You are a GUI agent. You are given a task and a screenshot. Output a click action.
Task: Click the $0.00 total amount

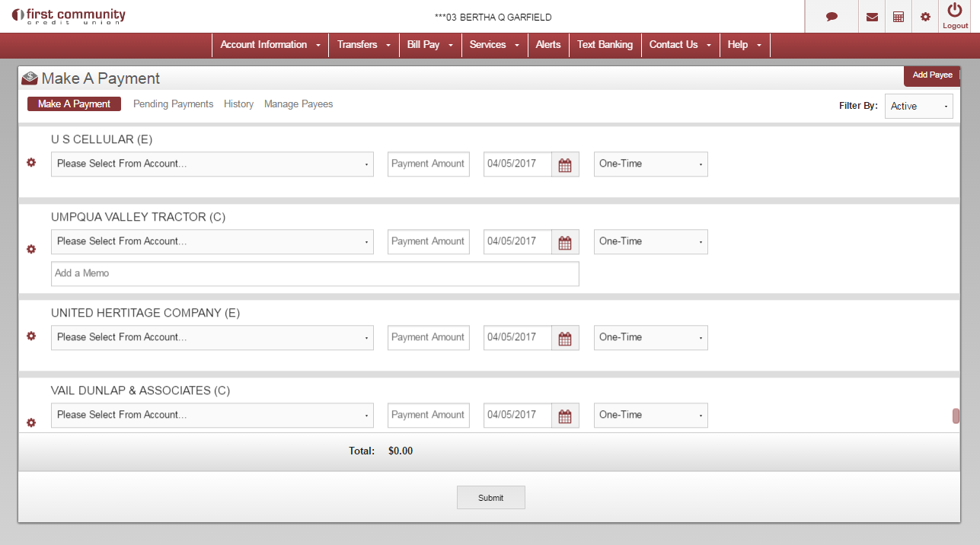coord(401,451)
